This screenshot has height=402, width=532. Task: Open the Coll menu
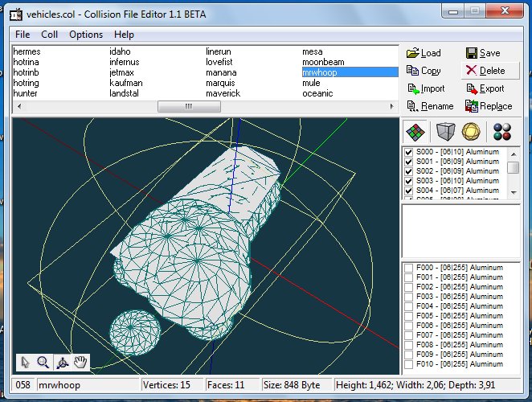[49, 35]
